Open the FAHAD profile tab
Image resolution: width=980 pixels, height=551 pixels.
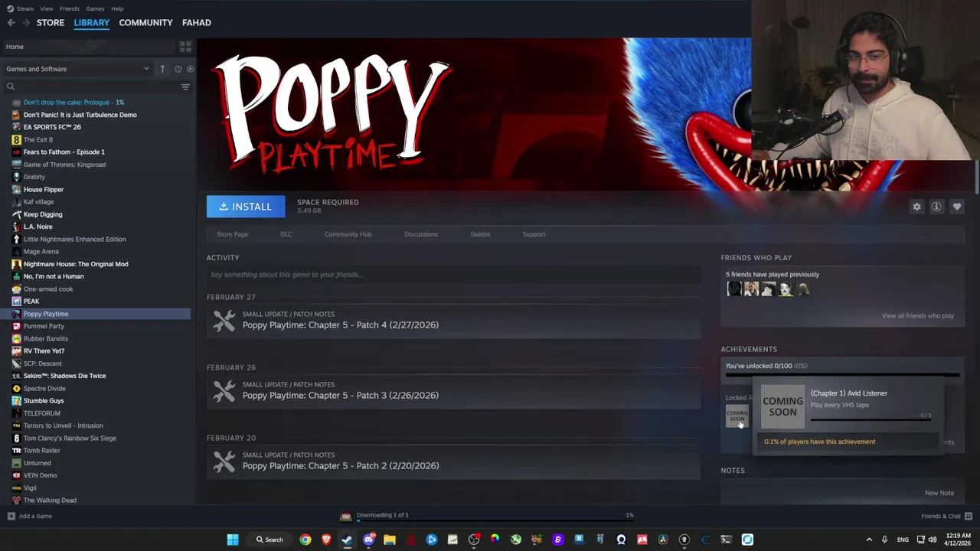pyautogui.click(x=197, y=22)
